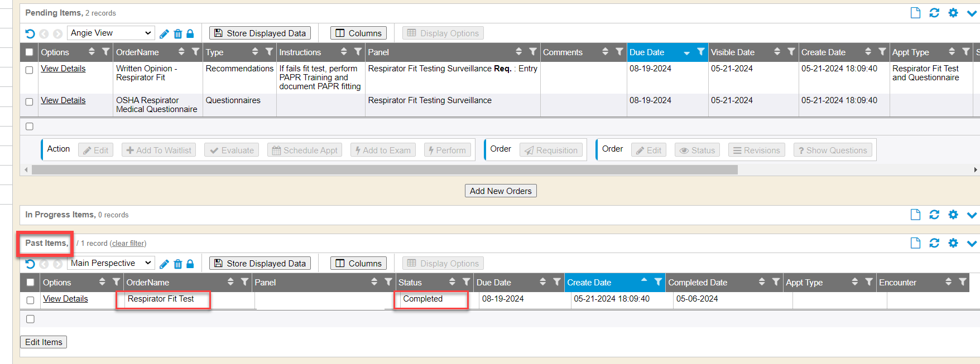
Task: Refresh the Pending Items panel
Action: [x=934, y=13]
